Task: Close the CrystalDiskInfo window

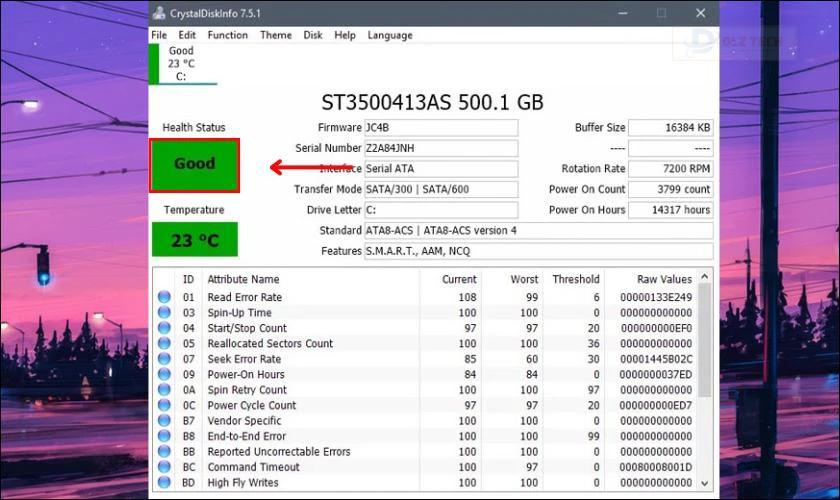Action: pyautogui.click(x=701, y=13)
